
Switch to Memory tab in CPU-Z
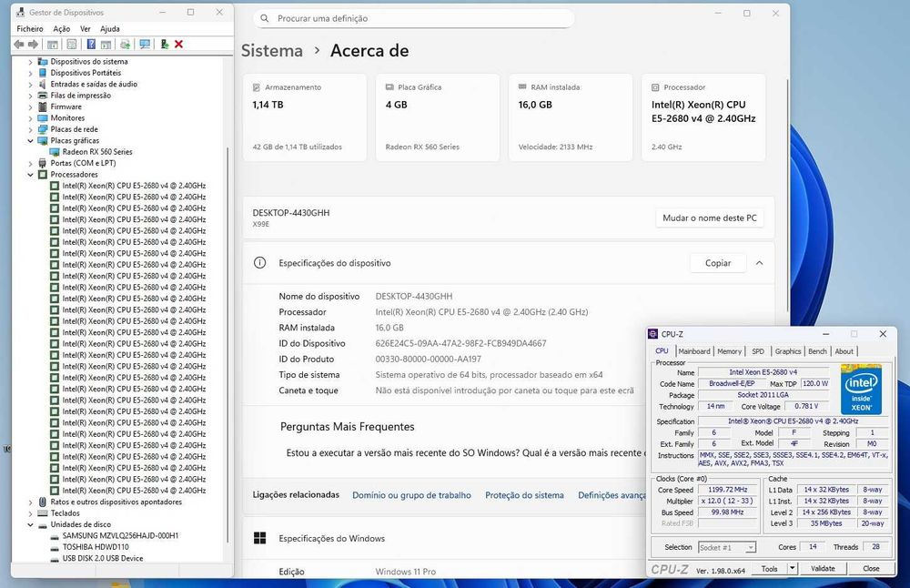coord(729,351)
